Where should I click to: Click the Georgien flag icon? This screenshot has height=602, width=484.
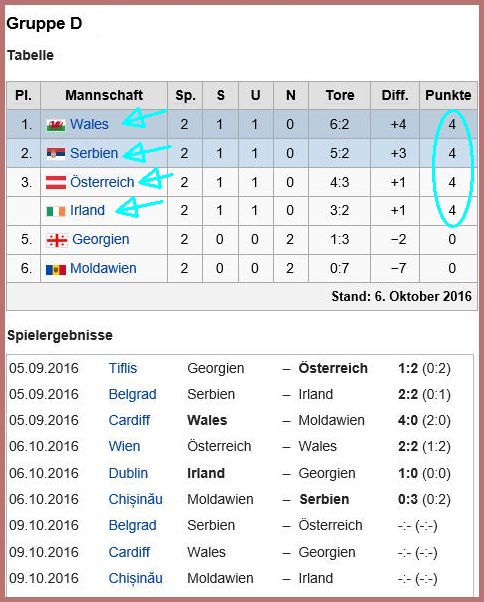click(x=56, y=240)
